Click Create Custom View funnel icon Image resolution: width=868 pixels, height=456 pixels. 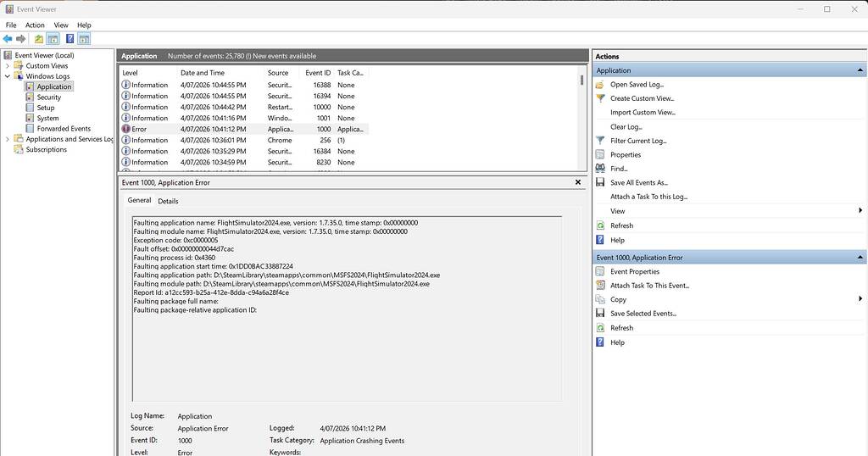click(600, 98)
